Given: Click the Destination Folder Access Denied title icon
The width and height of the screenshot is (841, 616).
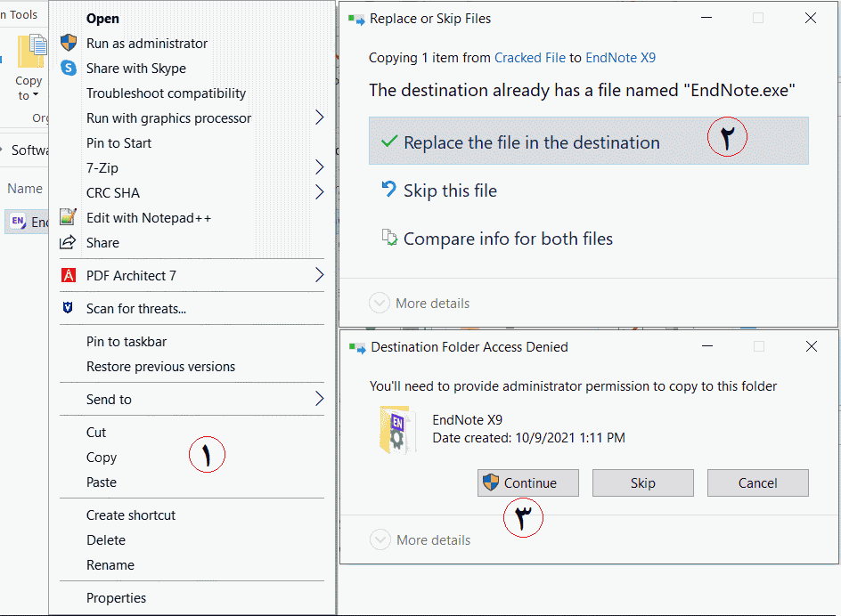Looking at the screenshot, I should click(357, 348).
